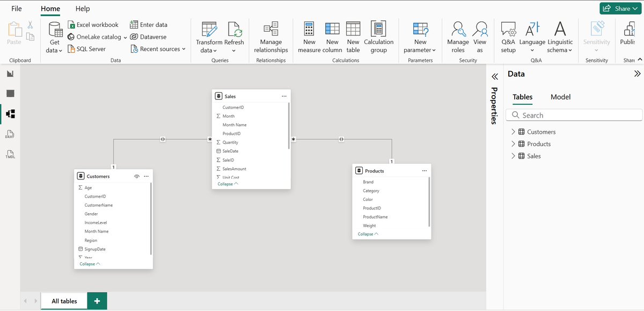The height and width of the screenshot is (311, 644).
Task: Select the Home ribbon tab
Action: pyautogui.click(x=50, y=9)
